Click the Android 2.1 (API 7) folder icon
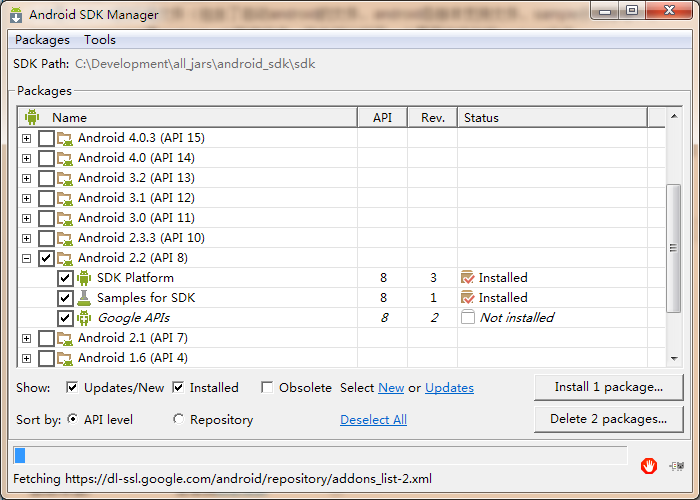The height and width of the screenshot is (500, 700). tap(65, 338)
